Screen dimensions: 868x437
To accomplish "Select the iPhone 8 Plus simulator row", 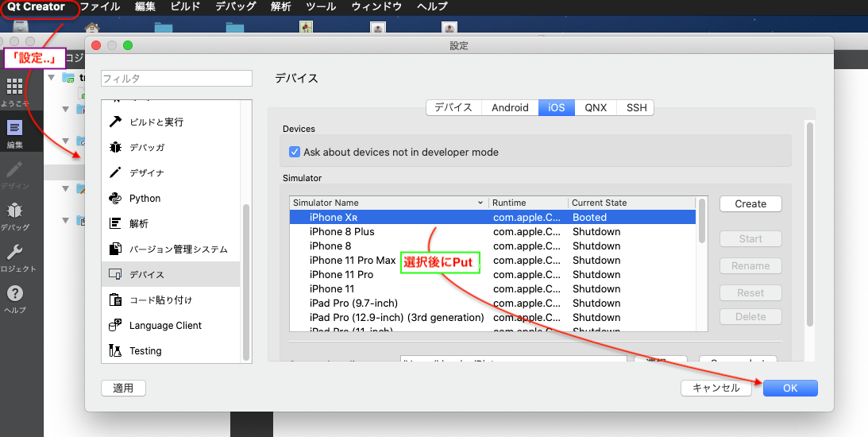I will coord(492,231).
